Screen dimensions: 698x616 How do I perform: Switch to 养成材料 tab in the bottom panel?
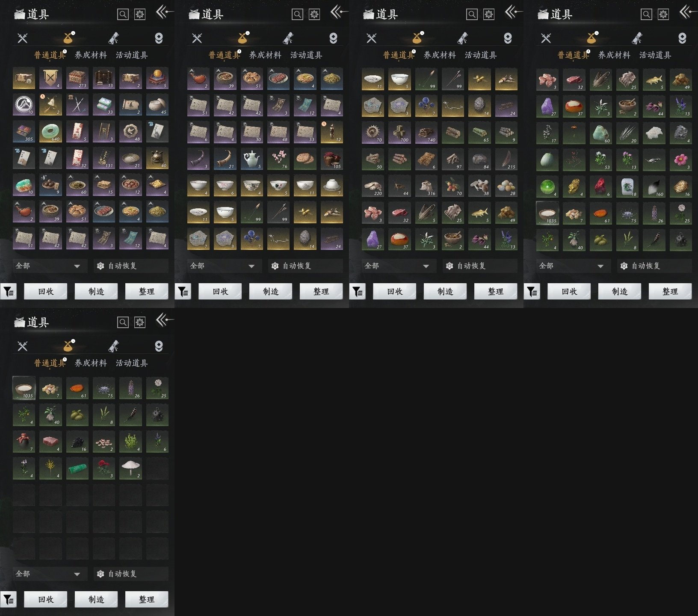(x=91, y=363)
